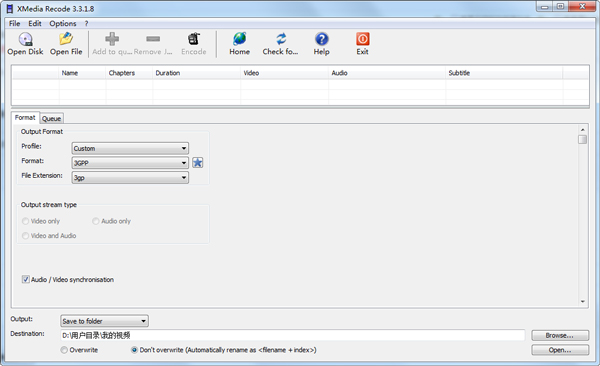Screen dimensions: 600x366
Task: Maximize the XMedia Recode window
Action: click(x=561, y=7)
